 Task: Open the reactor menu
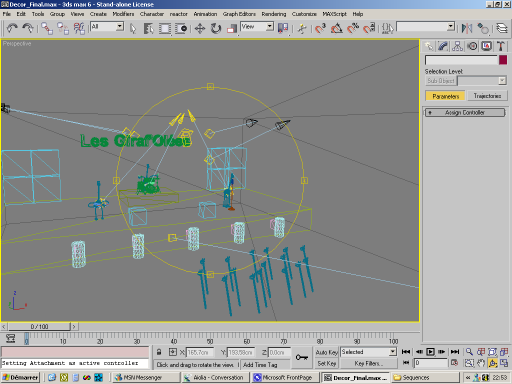pos(178,14)
